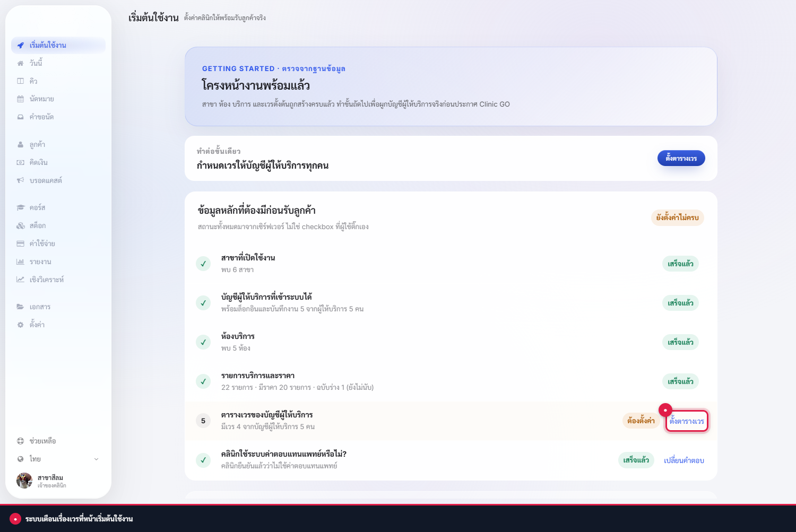Click the เปลี่ยนคำตอบ link

pos(684,460)
